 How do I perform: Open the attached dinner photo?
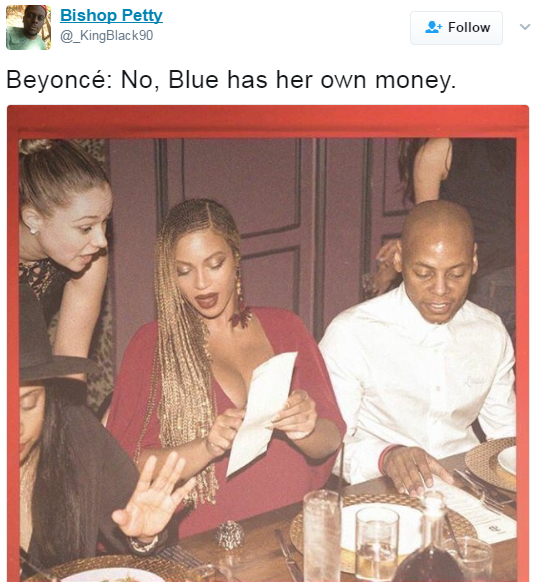268,343
